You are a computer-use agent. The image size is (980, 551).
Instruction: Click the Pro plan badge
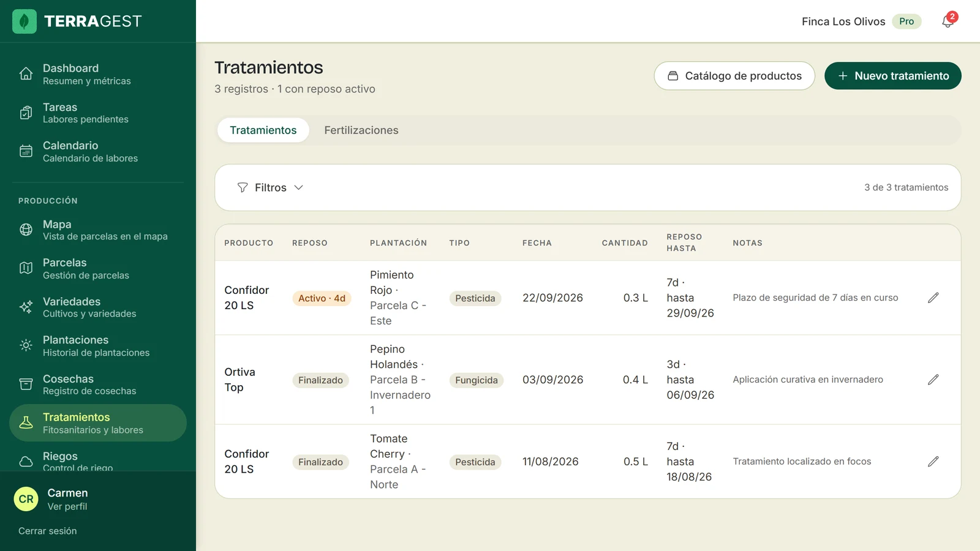(907, 21)
